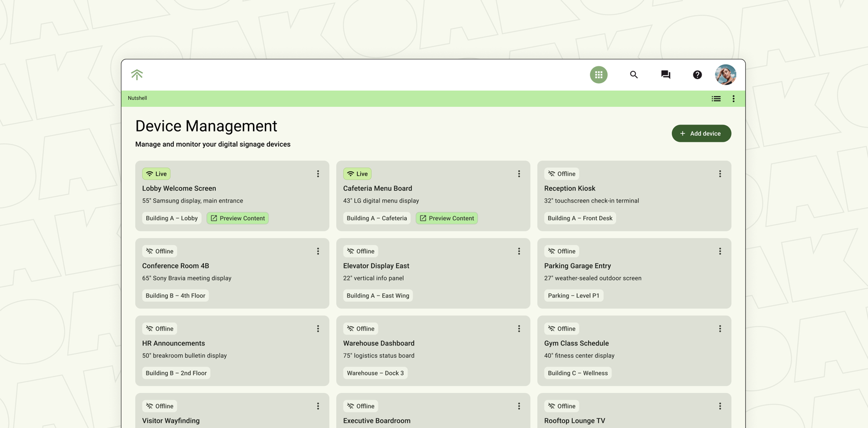Open the chat messages icon
The width and height of the screenshot is (868, 428).
coord(665,75)
